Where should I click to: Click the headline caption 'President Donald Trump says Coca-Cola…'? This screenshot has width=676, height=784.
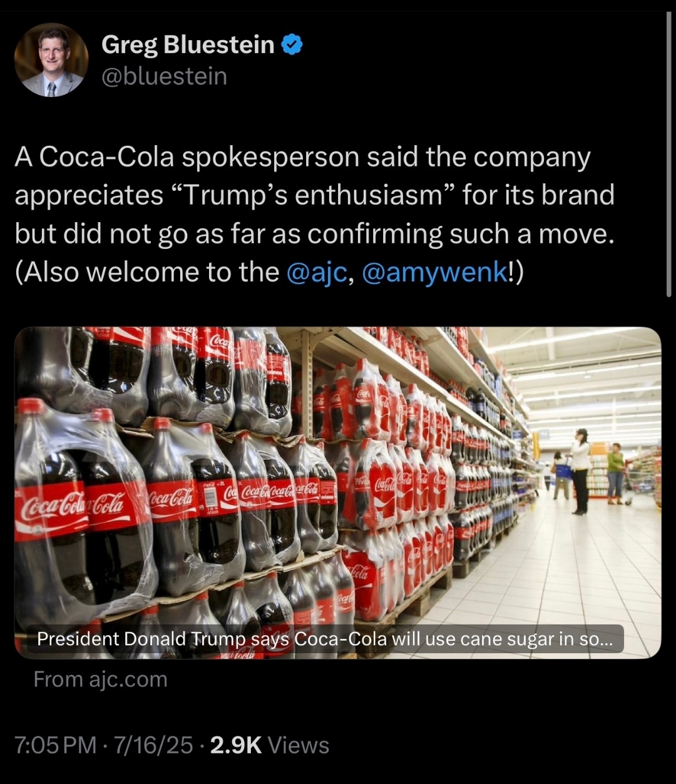[325, 639]
